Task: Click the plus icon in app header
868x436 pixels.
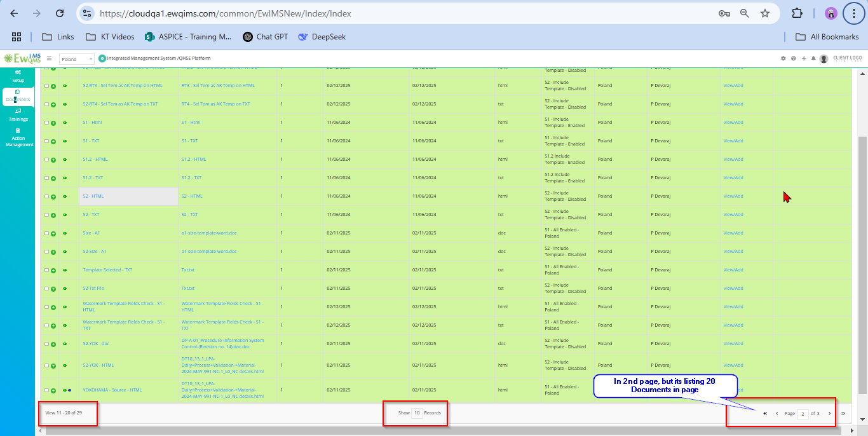Action: pyautogui.click(x=804, y=58)
